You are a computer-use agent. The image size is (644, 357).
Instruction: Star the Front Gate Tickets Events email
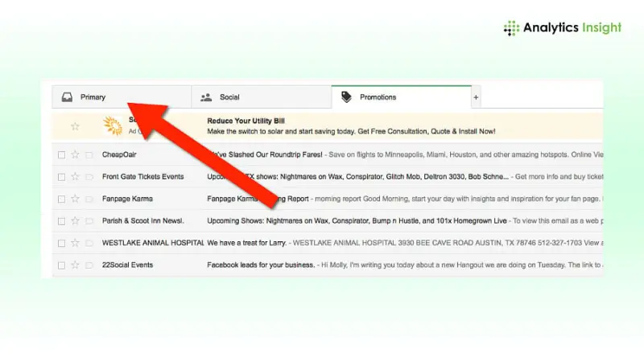pos(75,176)
